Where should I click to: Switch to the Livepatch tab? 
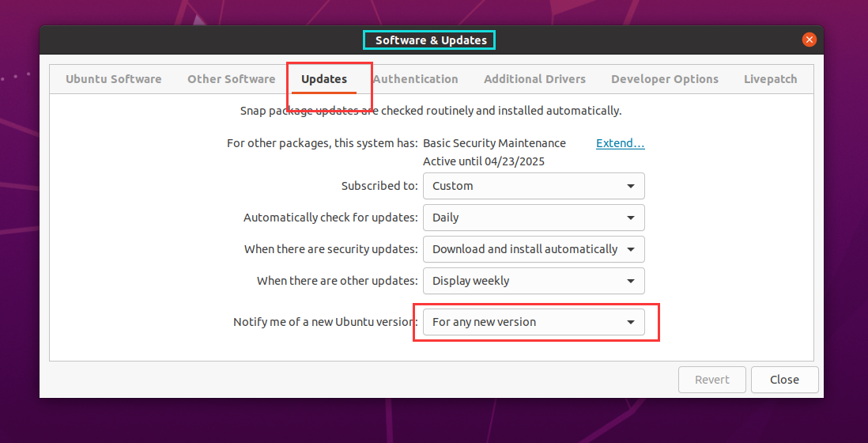click(x=770, y=79)
